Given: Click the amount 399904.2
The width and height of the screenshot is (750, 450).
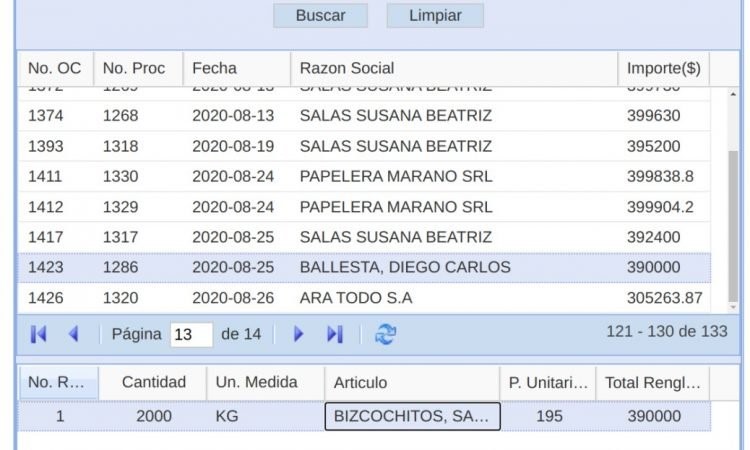Looking at the screenshot, I should coord(660,207).
